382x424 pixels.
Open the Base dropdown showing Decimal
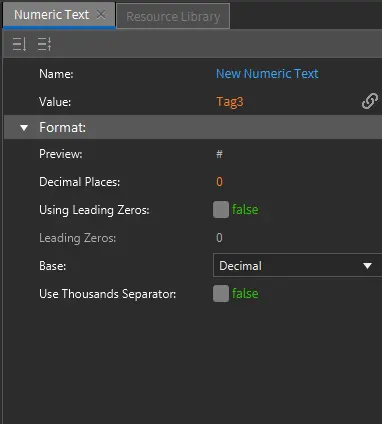pyautogui.click(x=297, y=265)
